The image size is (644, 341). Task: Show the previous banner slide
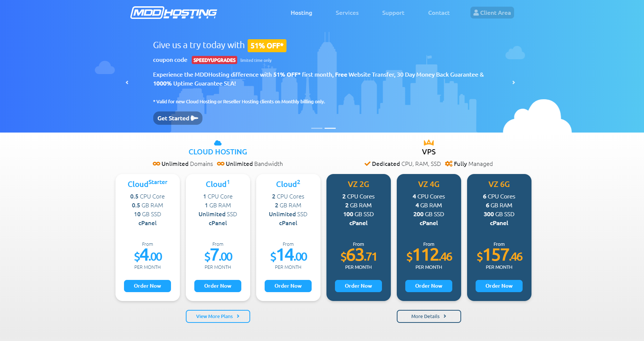tap(127, 83)
